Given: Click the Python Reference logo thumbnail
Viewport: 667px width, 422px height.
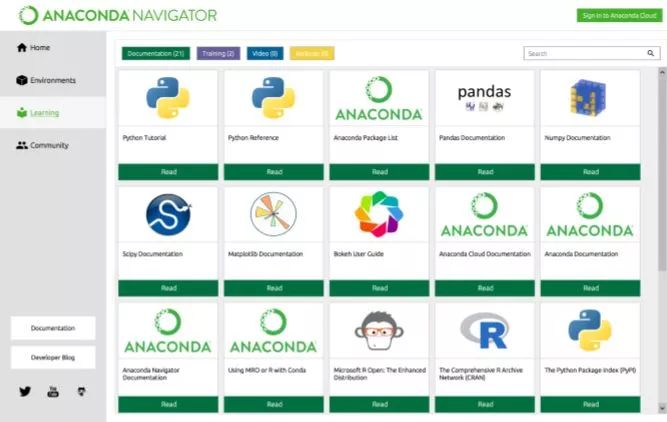Looking at the screenshot, I should coord(274,98).
